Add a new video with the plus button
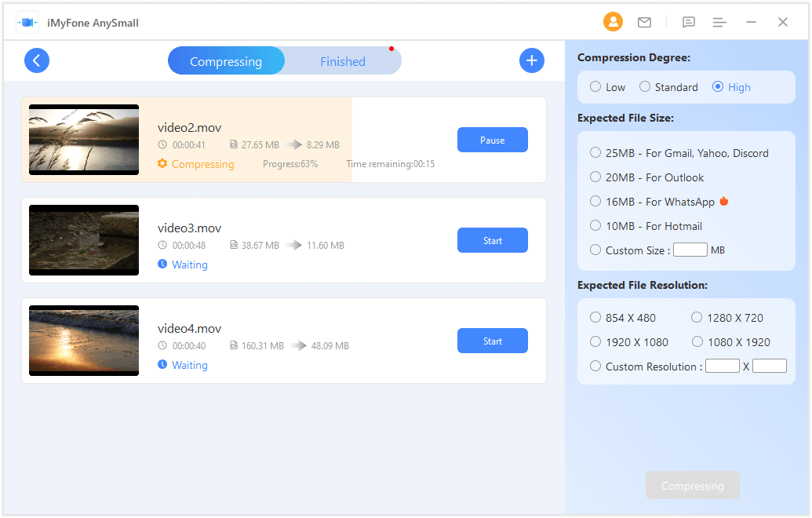The height and width of the screenshot is (518, 812). pyautogui.click(x=532, y=60)
